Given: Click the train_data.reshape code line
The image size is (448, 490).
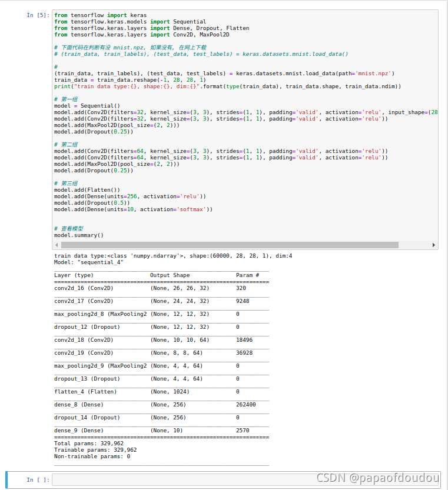Looking at the screenshot, I should (130, 80).
